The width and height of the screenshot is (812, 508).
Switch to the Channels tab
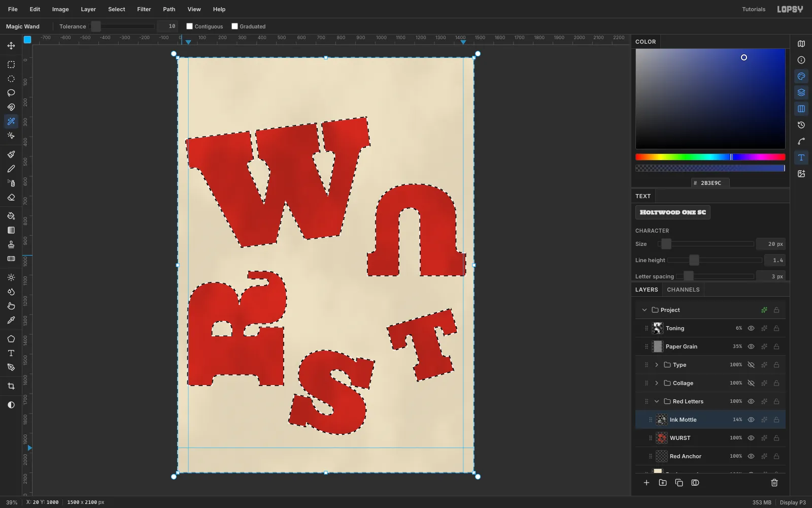tap(683, 290)
